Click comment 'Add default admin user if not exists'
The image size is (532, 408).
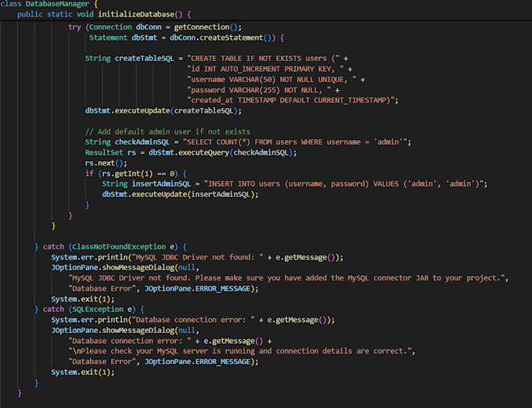(x=167, y=131)
